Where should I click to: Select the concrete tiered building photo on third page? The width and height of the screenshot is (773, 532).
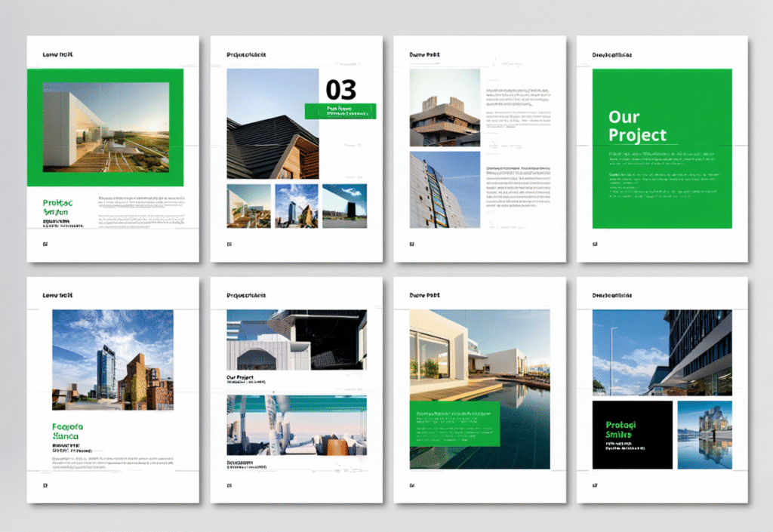coord(445,108)
